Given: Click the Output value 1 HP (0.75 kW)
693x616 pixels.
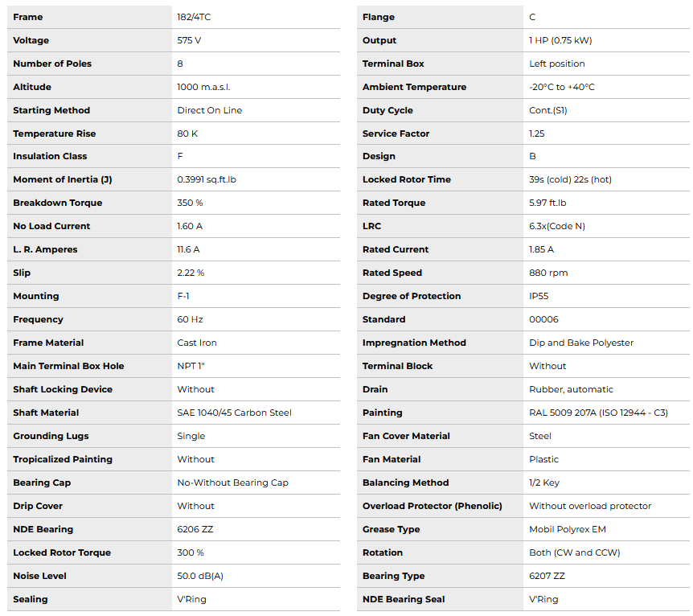Looking at the screenshot, I should pos(560,40).
